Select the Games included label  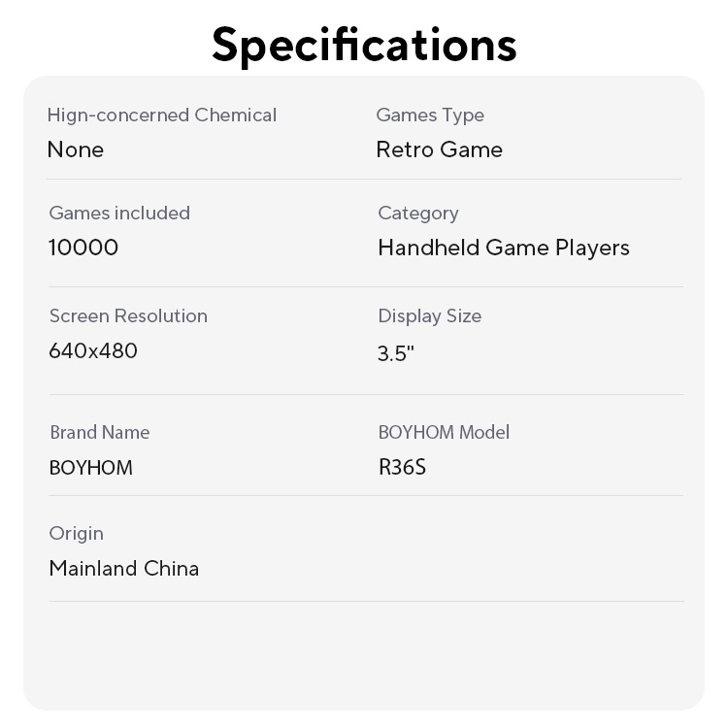pos(119,213)
